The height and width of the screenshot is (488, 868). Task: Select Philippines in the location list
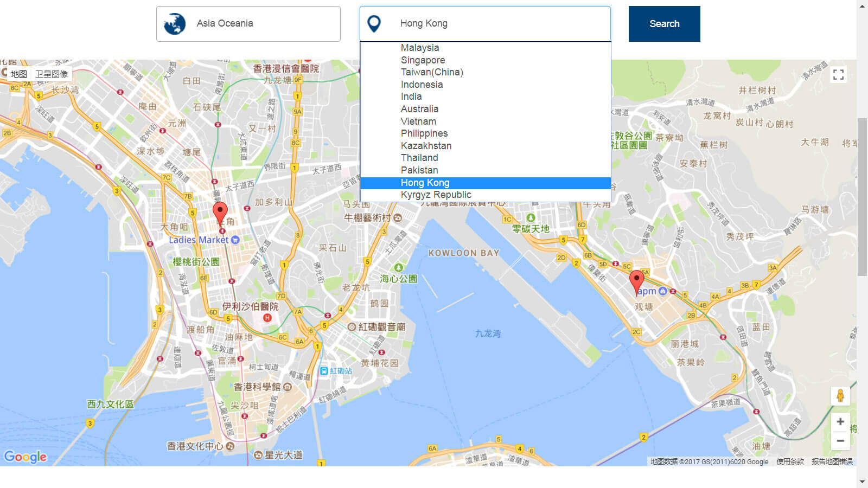pyautogui.click(x=486, y=133)
